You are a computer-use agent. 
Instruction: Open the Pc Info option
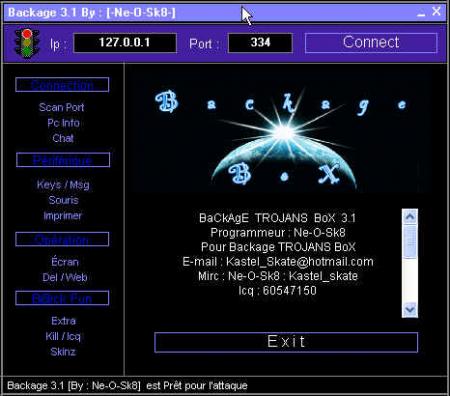pos(63,123)
